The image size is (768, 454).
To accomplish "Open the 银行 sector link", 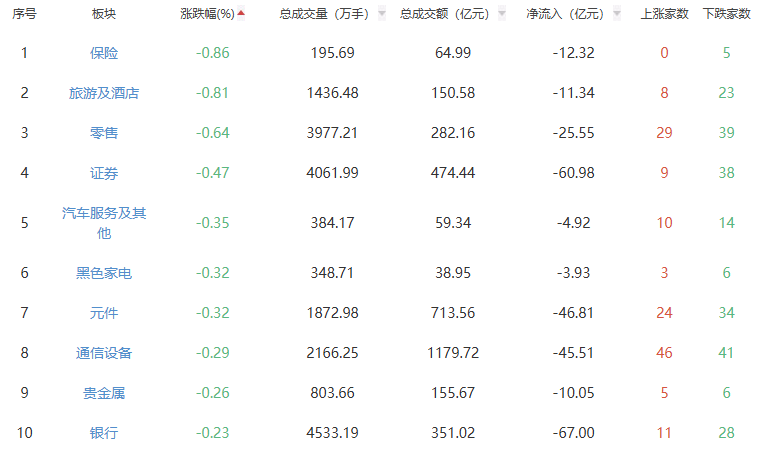I will 103,433.
